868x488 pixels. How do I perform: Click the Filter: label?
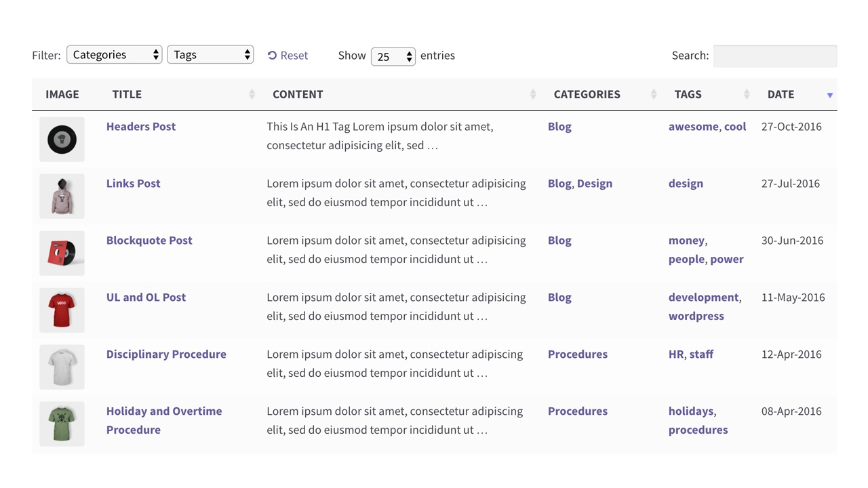[x=46, y=56]
